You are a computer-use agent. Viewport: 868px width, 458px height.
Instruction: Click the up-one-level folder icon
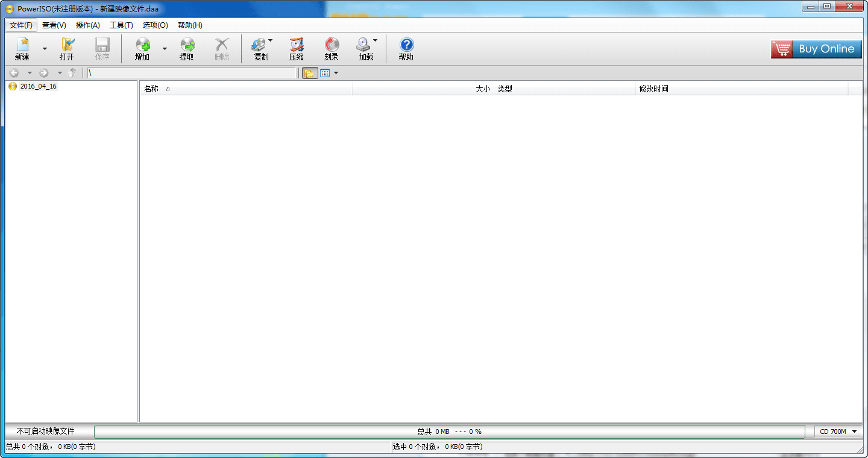[73, 73]
